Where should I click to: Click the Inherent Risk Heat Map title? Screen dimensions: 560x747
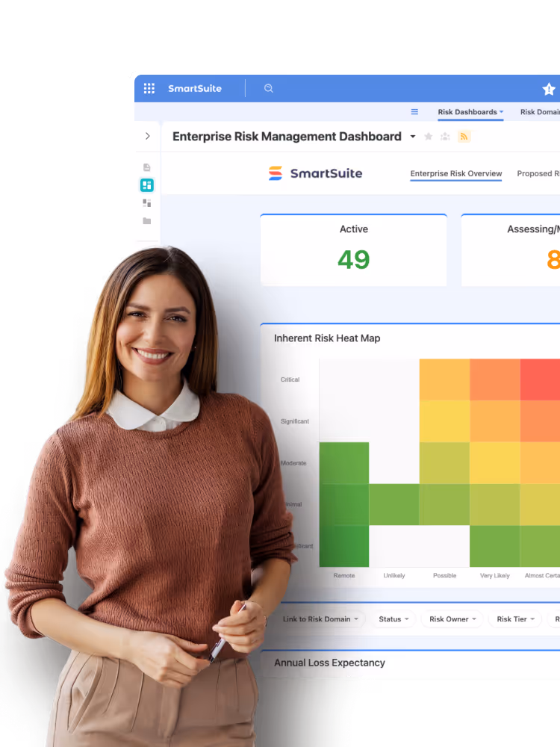[x=327, y=338]
